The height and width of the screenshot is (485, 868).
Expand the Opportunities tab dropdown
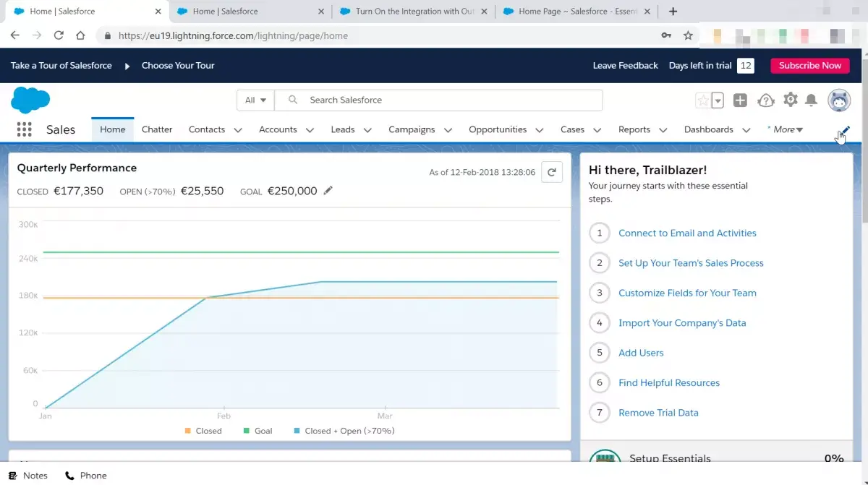[540, 130]
